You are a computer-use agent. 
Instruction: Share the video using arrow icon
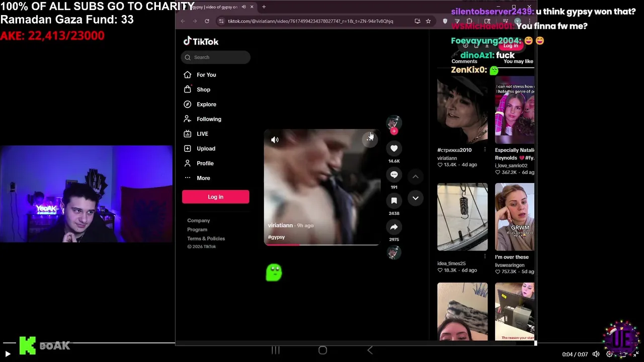click(394, 227)
